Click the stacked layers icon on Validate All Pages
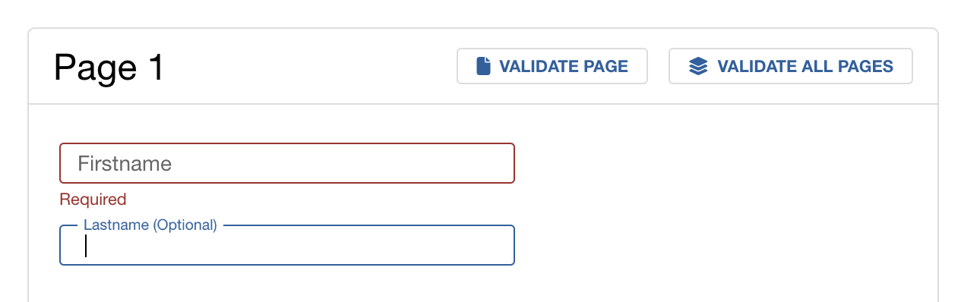Viewport: 980px width, 302px height. (x=698, y=66)
